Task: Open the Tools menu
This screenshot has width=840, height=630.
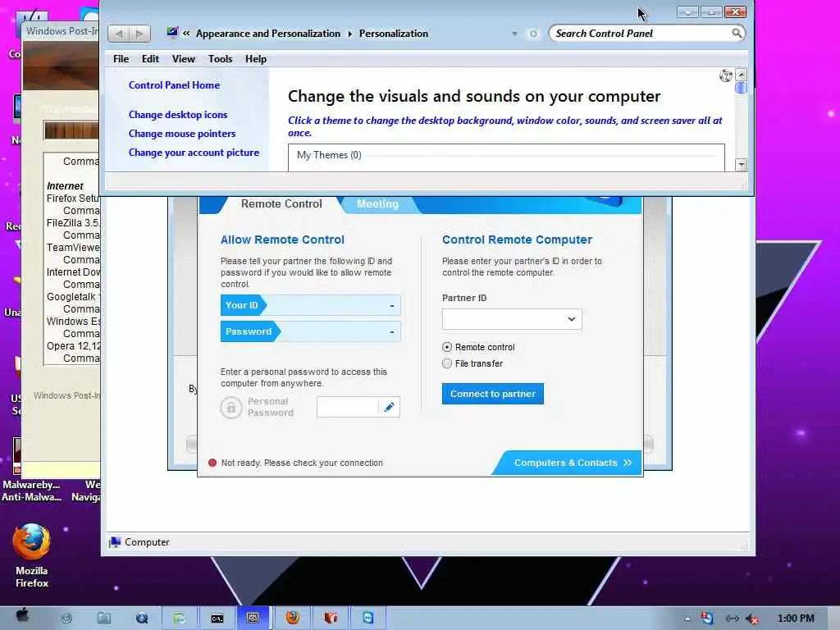Action: tap(220, 59)
